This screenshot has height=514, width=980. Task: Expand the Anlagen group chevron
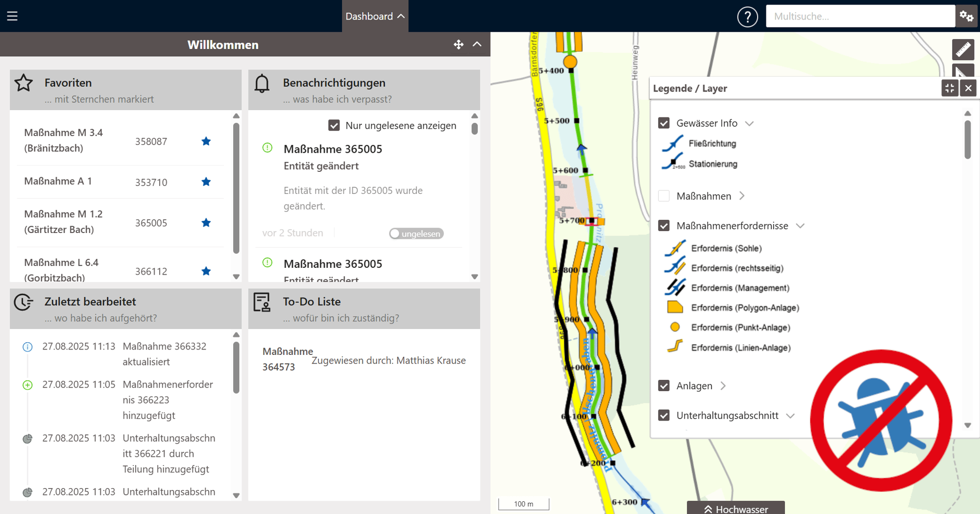[723, 386]
